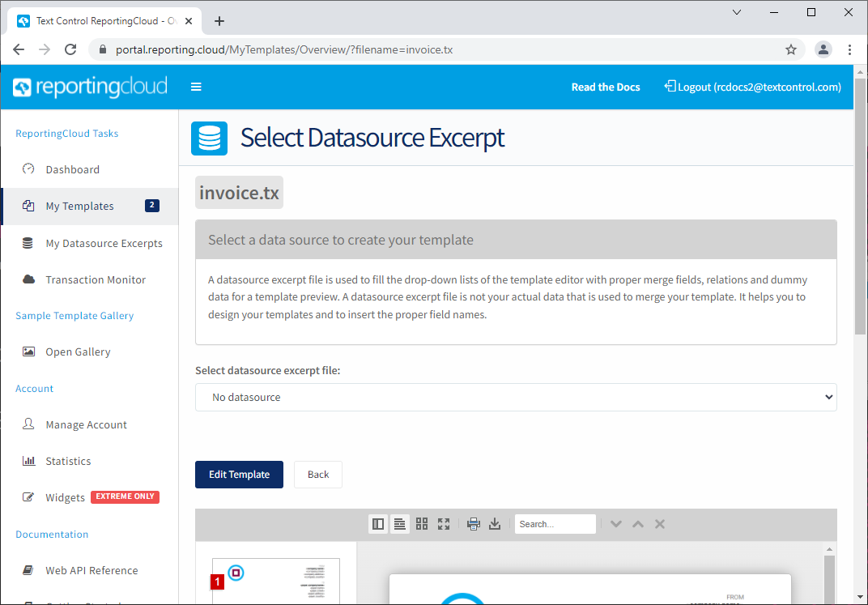Open a new browser tab
This screenshot has height=605, width=868.
[219, 21]
